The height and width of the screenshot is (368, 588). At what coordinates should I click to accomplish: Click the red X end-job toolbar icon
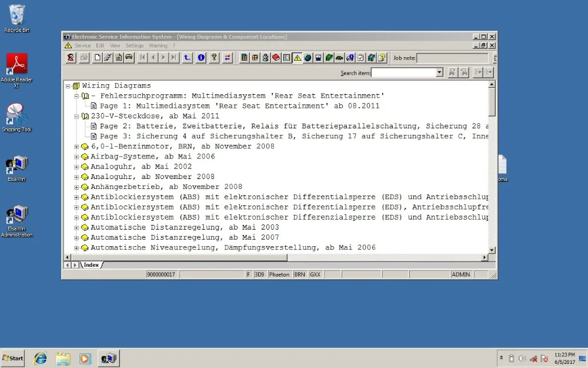(71, 58)
